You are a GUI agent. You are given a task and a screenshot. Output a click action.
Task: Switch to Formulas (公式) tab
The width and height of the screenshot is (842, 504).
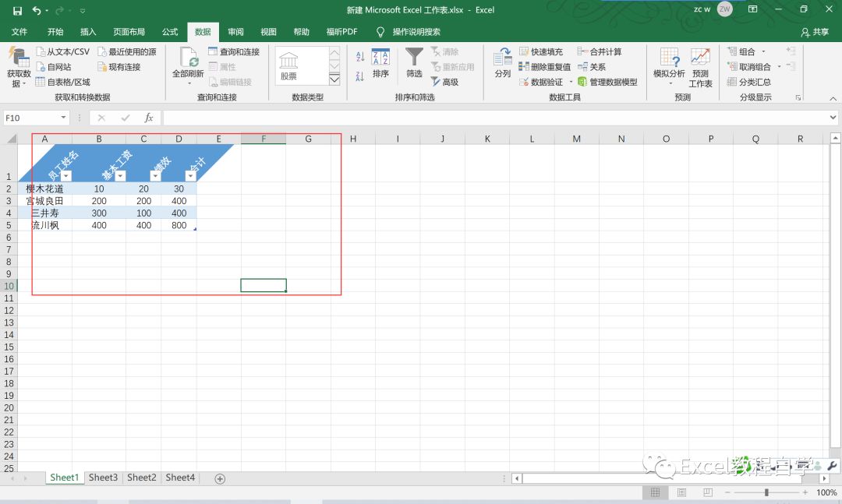(170, 32)
